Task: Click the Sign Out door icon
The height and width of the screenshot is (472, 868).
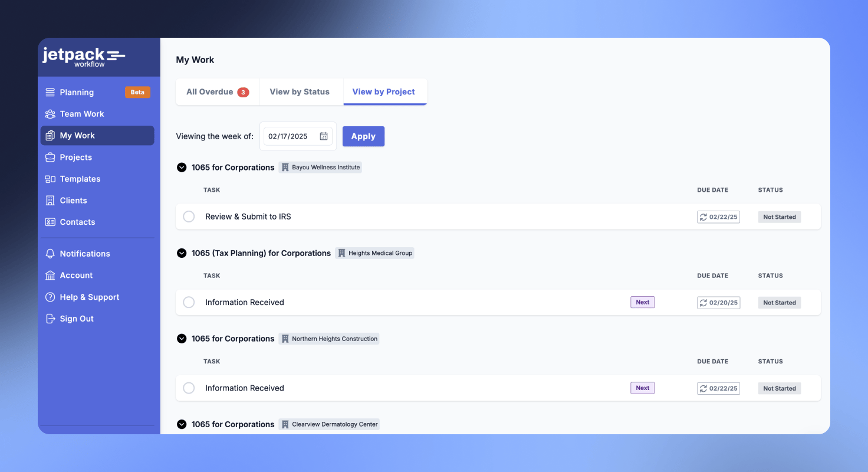Action: click(50, 319)
